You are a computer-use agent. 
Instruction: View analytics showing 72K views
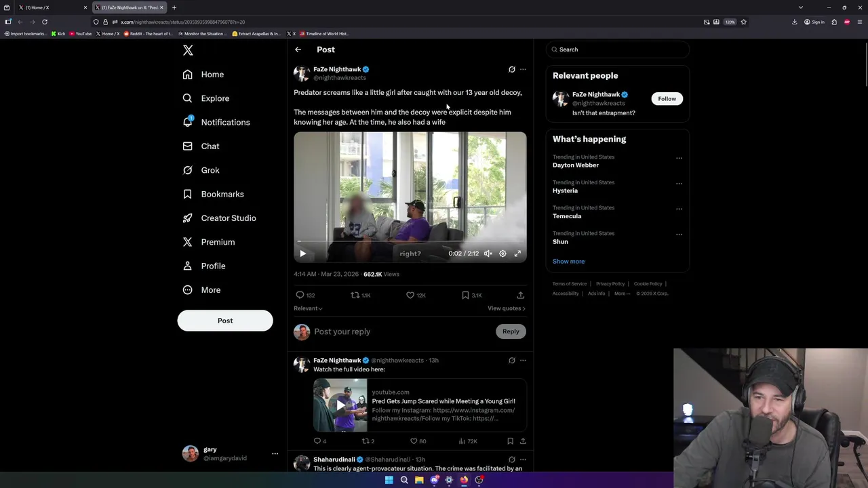coord(468,441)
